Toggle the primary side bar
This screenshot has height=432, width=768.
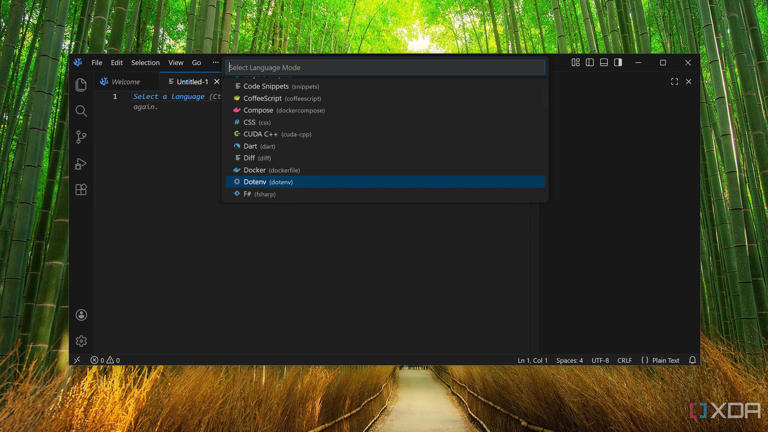[x=590, y=62]
